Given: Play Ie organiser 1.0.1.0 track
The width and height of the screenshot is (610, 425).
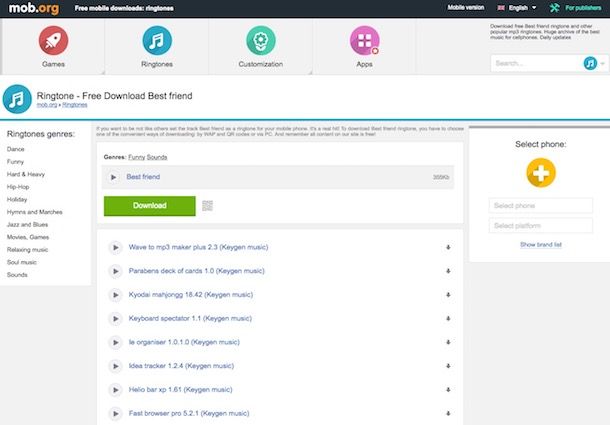Looking at the screenshot, I should 116,342.
